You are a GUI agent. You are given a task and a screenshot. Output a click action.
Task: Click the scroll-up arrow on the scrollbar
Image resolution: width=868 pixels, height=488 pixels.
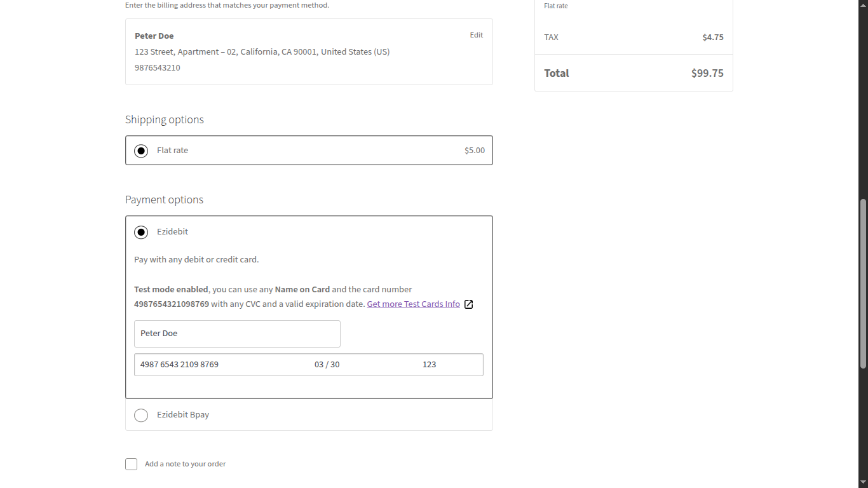click(x=863, y=4)
